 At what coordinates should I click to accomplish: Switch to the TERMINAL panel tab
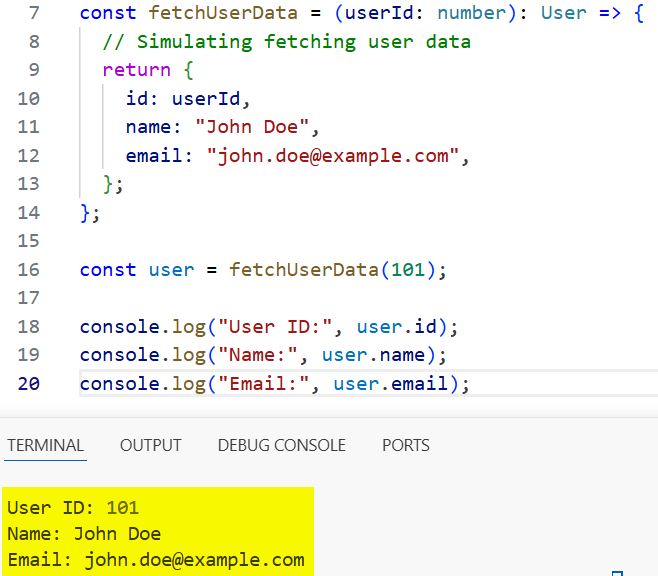coord(45,445)
